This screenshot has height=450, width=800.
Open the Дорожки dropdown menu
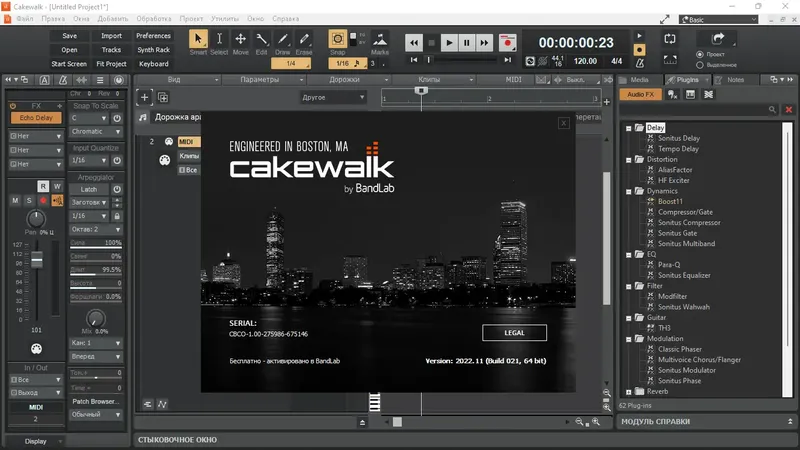pos(349,80)
